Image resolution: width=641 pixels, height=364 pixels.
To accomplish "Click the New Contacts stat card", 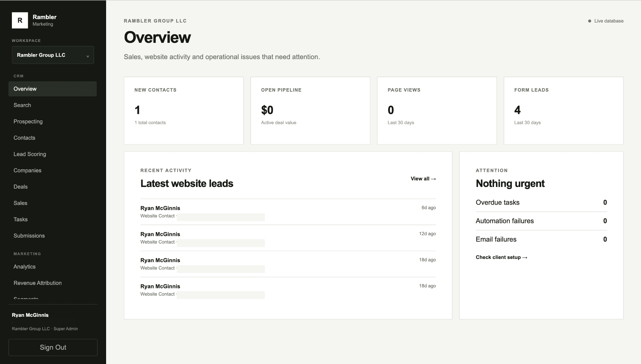I will coord(184,111).
